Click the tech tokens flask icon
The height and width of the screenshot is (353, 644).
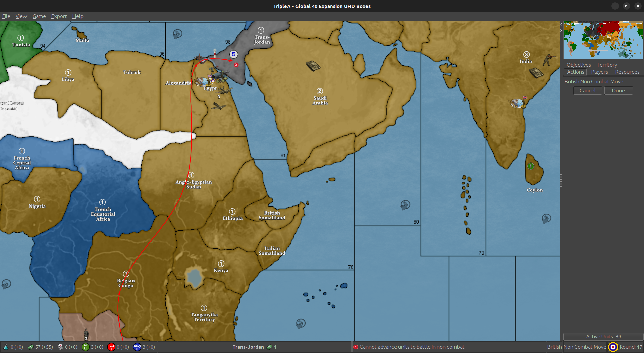click(6, 347)
